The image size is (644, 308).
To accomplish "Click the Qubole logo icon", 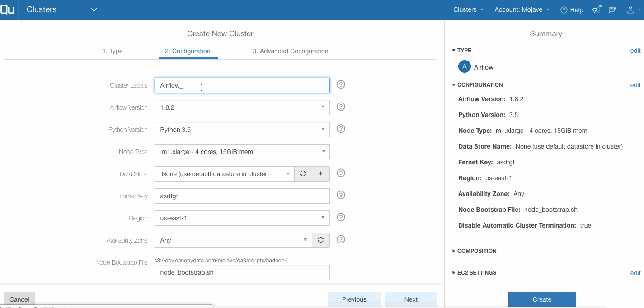I will coord(7,9).
